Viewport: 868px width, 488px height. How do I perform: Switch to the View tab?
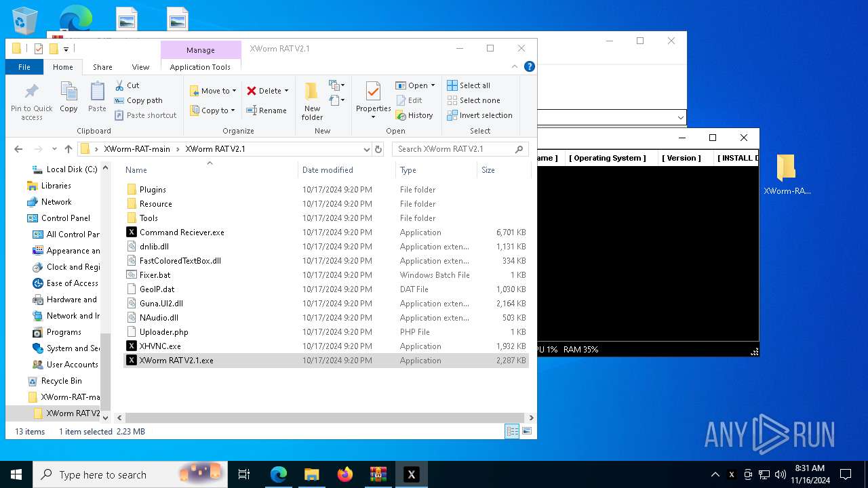click(140, 67)
